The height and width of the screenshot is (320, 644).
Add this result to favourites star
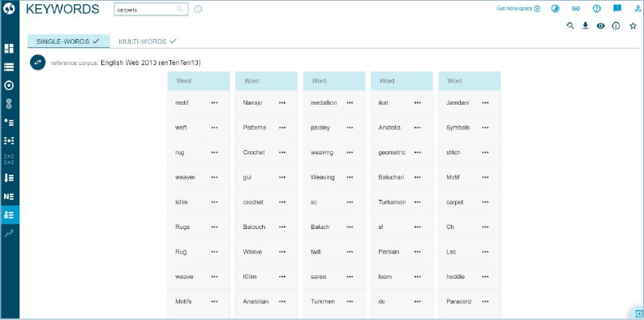(633, 25)
